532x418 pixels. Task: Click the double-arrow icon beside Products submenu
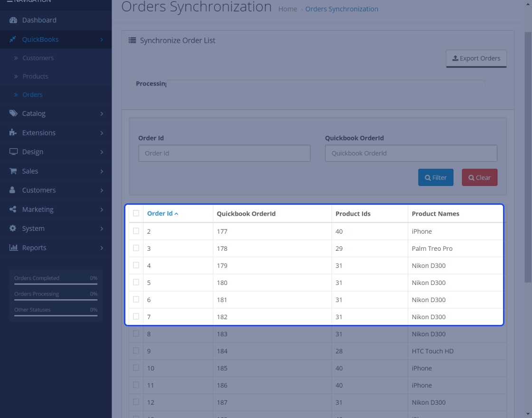[x=16, y=76]
